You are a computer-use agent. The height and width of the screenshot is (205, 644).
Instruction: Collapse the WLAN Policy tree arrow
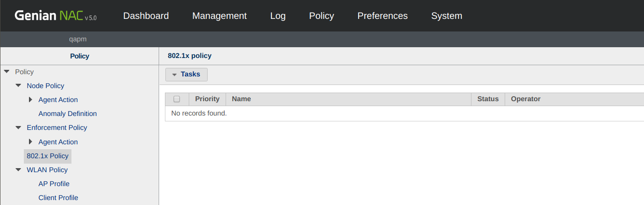(x=18, y=170)
